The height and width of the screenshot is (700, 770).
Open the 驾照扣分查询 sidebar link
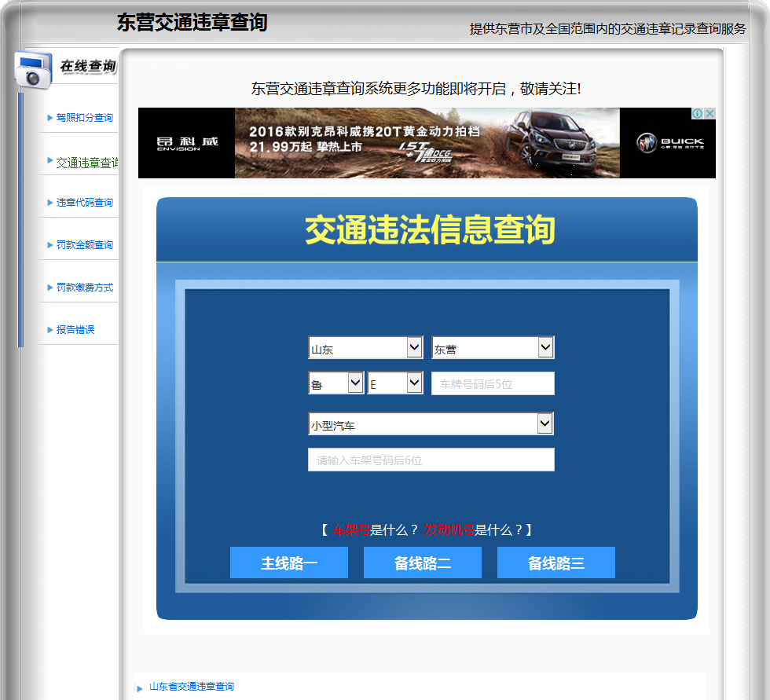85,118
